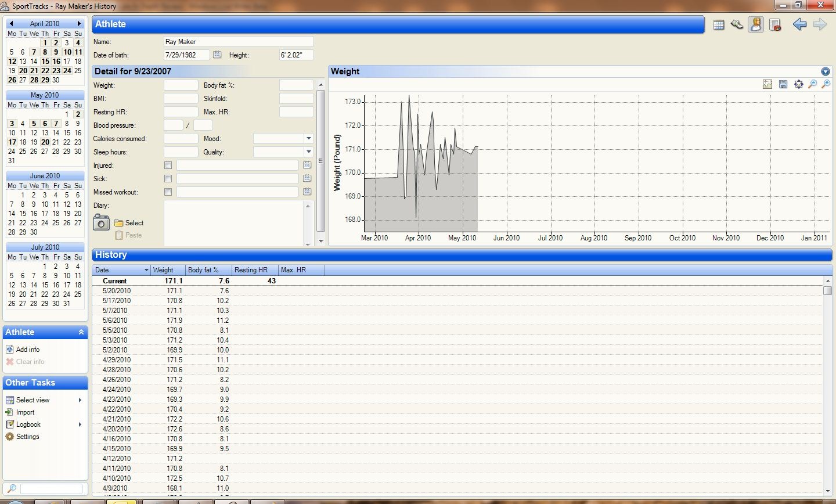Screen dimensions: 836x504
Task: Open calendar for Injured date range
Action: point(307,165)
